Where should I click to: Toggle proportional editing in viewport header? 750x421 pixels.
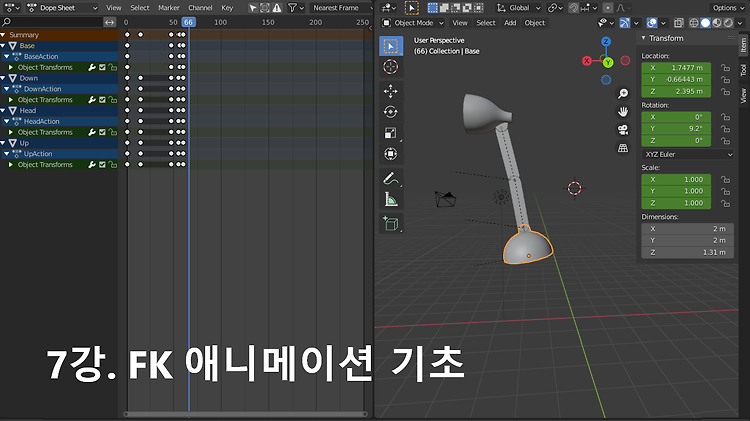[x=607, y=8]
